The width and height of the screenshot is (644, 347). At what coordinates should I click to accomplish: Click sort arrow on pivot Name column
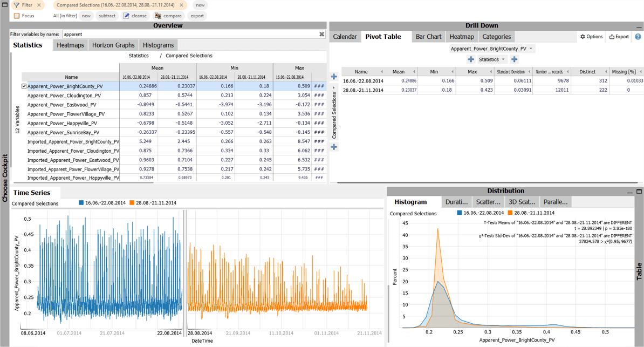coord(382,72)
